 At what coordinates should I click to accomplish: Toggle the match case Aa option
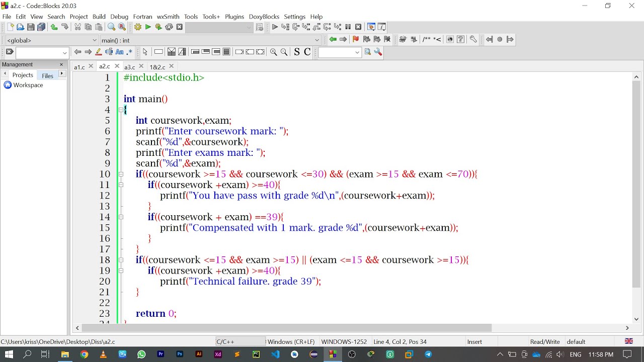pos(120,52)
